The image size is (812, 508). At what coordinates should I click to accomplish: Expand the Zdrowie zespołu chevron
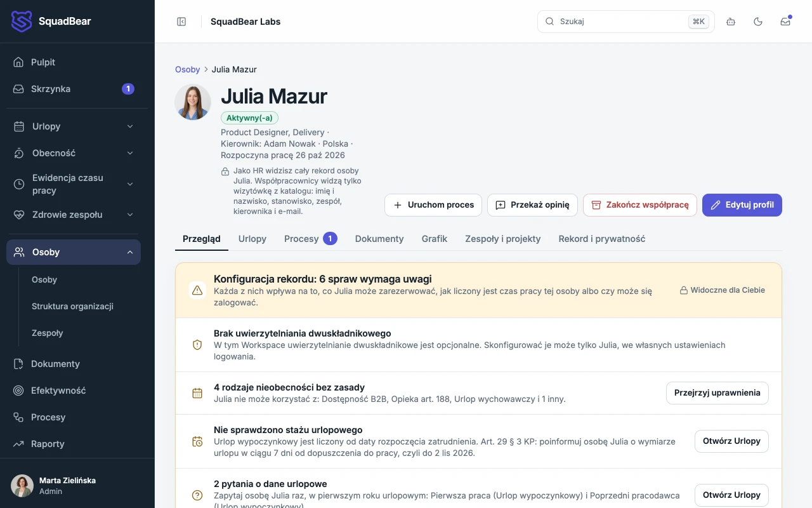[130, 215]
